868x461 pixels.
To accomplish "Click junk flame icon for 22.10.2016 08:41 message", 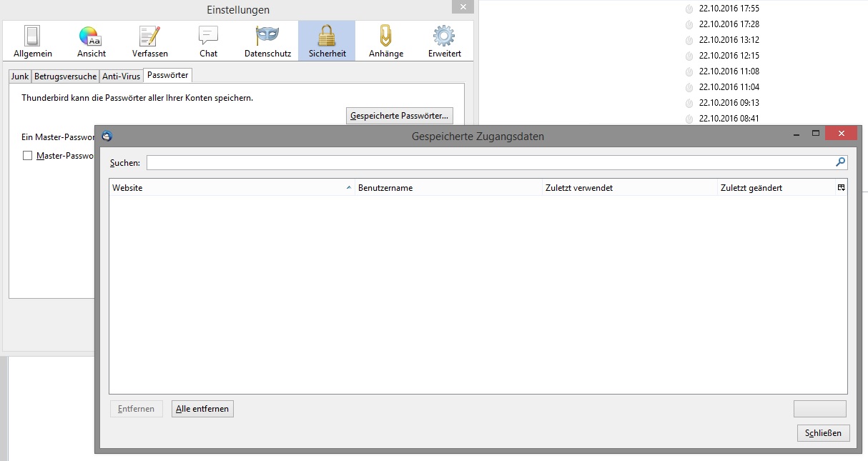I will [689, 119].
